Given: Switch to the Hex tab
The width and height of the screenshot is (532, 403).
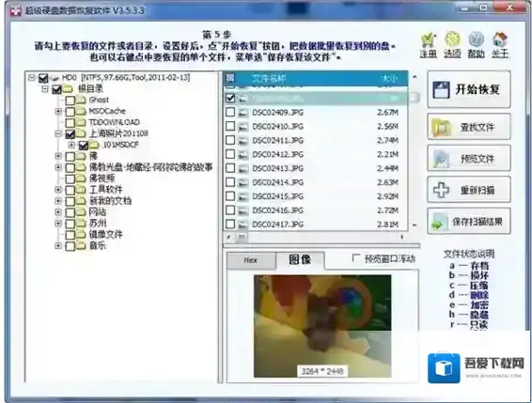Looking at the screenshot, I should coord(251,260).
